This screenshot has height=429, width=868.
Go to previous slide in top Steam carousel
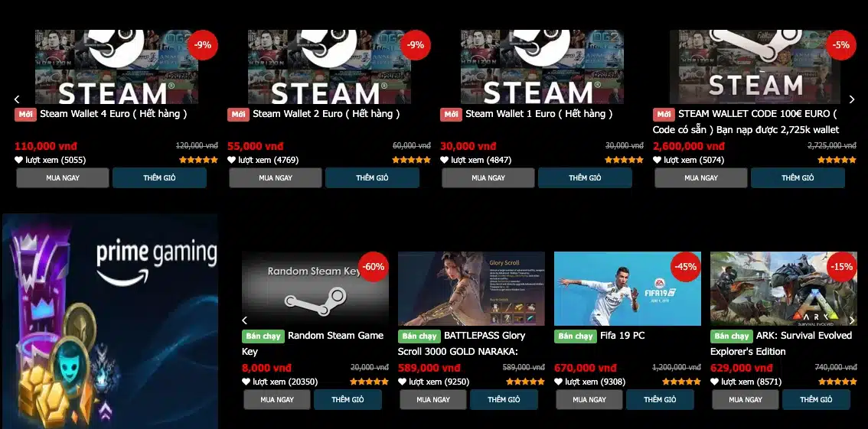(17, 99)
